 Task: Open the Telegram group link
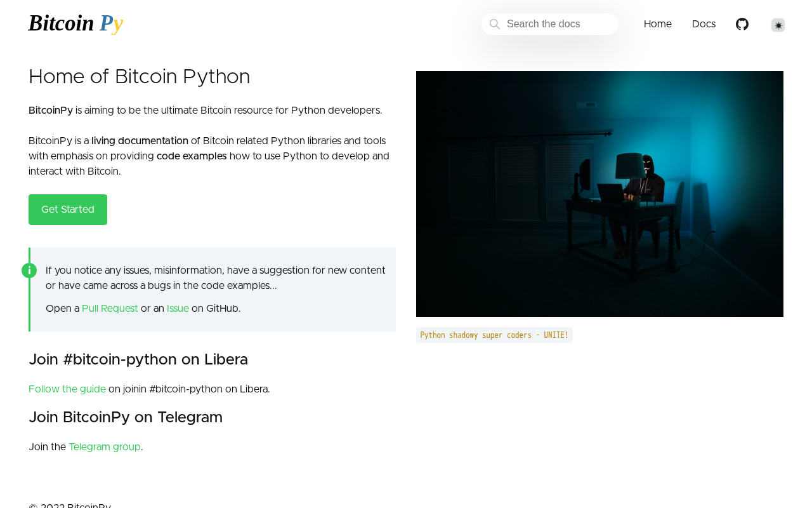(105, 447)
